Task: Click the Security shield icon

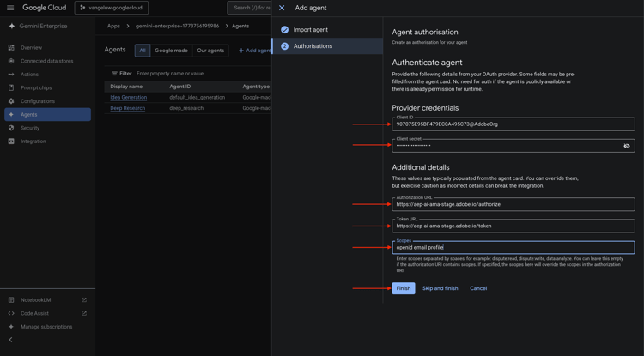Action: click(11, 128)
